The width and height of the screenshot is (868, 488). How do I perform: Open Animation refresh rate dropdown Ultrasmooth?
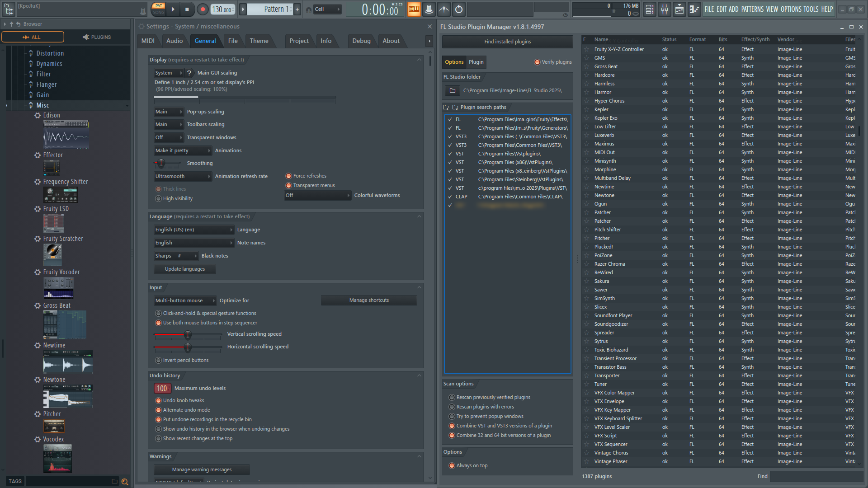click(183, 177)
